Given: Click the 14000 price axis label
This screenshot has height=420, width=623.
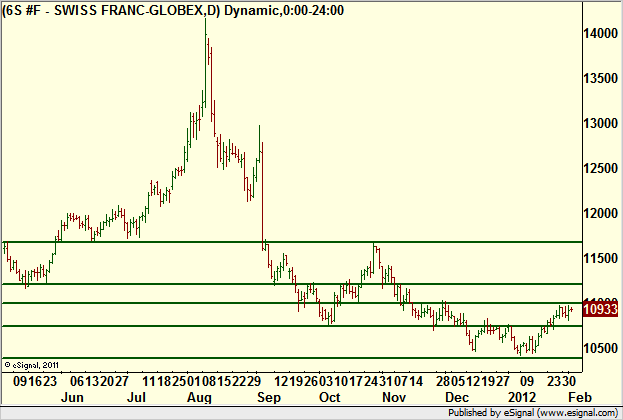Looking at the screenshot, I should coord(600,33).
